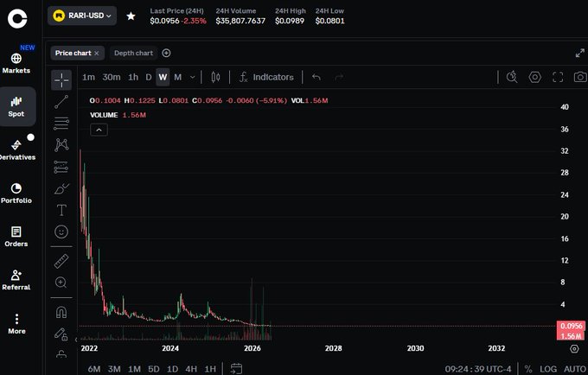Set interval to 1m
Viewport: 588px width, 375px height.
point(88,77)
